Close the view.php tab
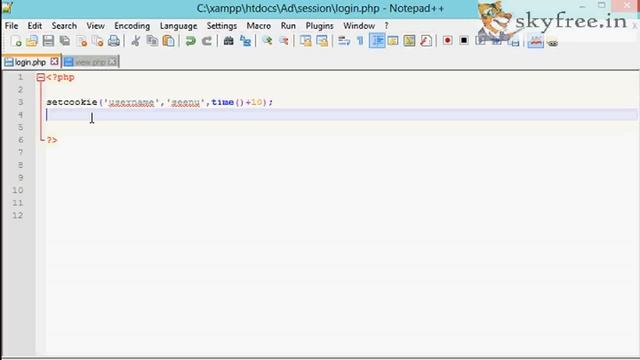The height and width of the screenshot is (360, 640). (x=112, y=62)
